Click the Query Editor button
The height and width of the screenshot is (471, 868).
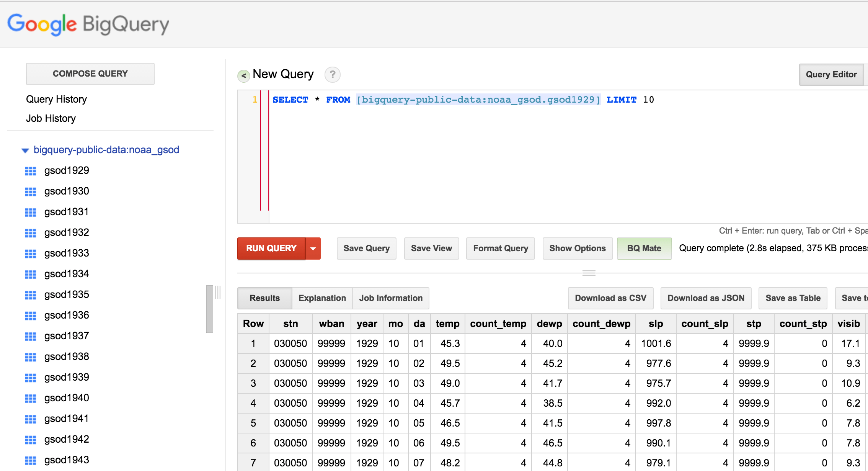point(831,74)
